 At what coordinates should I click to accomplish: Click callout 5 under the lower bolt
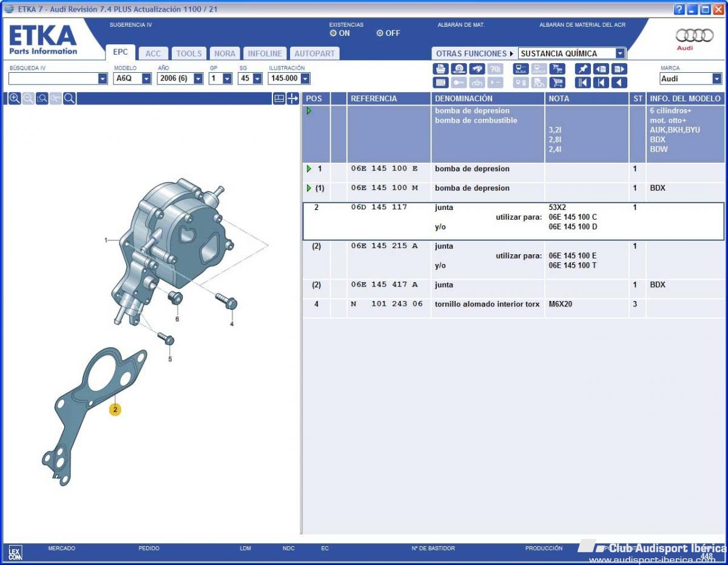point(170,359)
